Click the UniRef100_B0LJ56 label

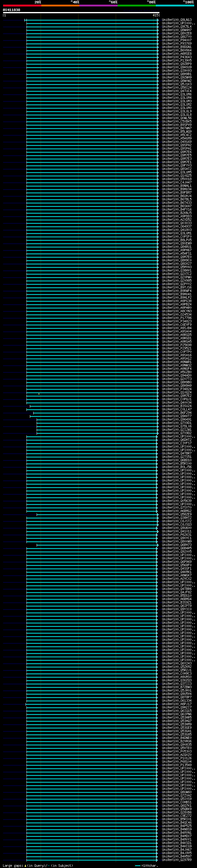point(177,467)
